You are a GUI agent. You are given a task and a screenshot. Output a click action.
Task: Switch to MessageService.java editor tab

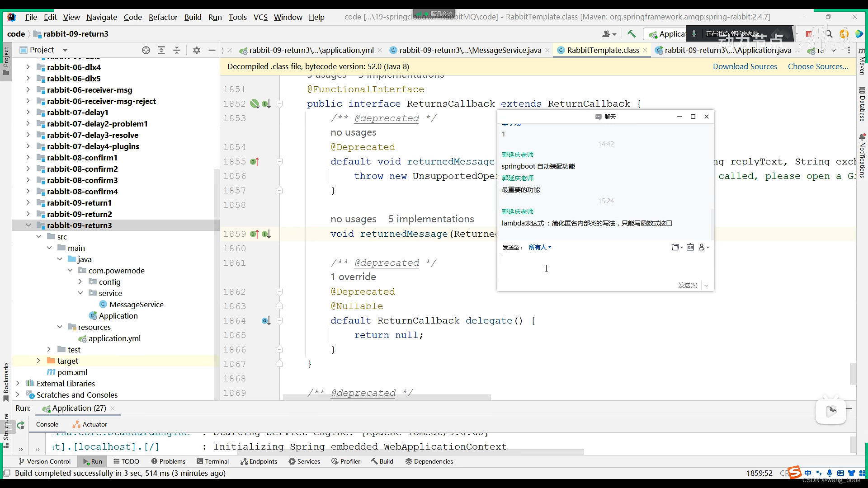[x=470, y=50]
